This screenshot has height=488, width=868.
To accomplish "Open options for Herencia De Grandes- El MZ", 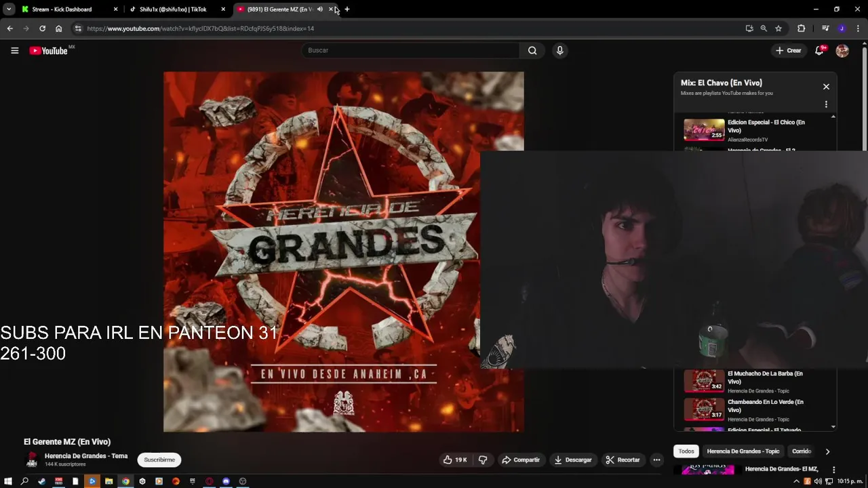I will coord(833,470).
